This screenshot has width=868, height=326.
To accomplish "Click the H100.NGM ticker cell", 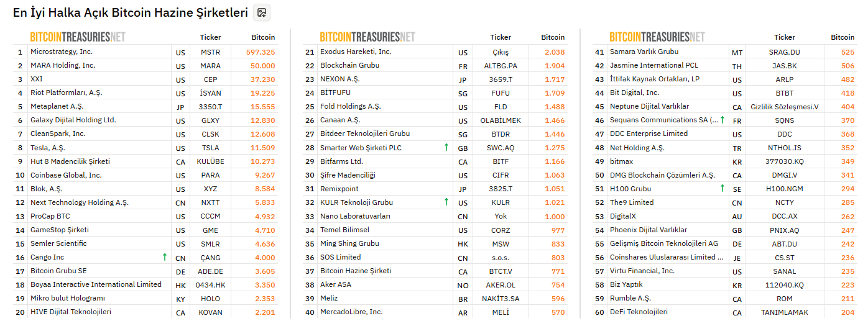I will pos(785,188).
